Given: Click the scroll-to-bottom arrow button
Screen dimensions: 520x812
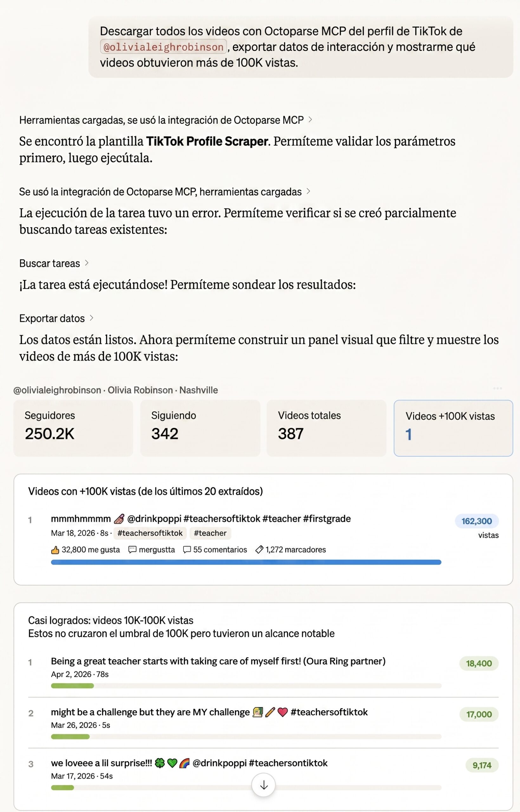Looking at the screenshot, I should (263, 785).
